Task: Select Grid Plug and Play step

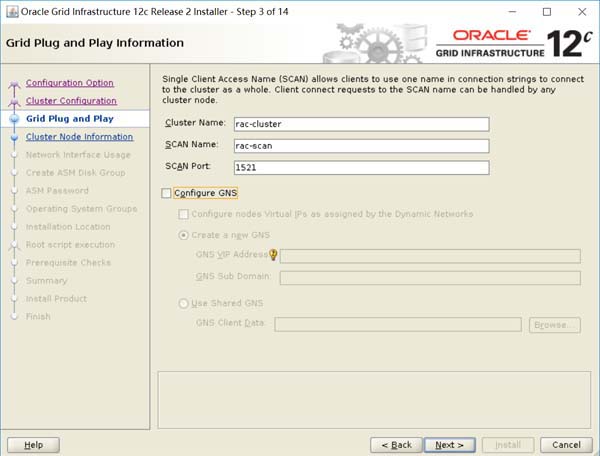Action: click(x=70, y=119)
